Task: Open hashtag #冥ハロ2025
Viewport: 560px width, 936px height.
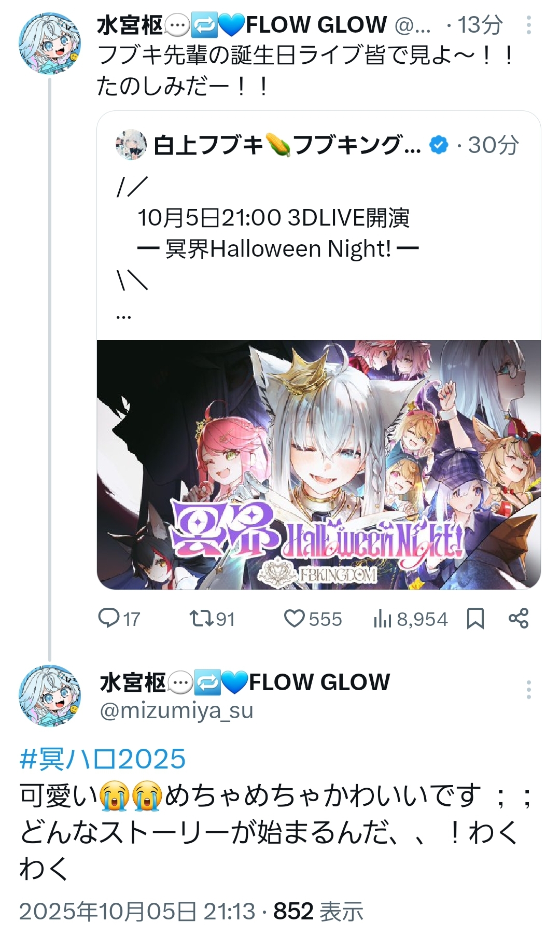Action: (103, 759)
